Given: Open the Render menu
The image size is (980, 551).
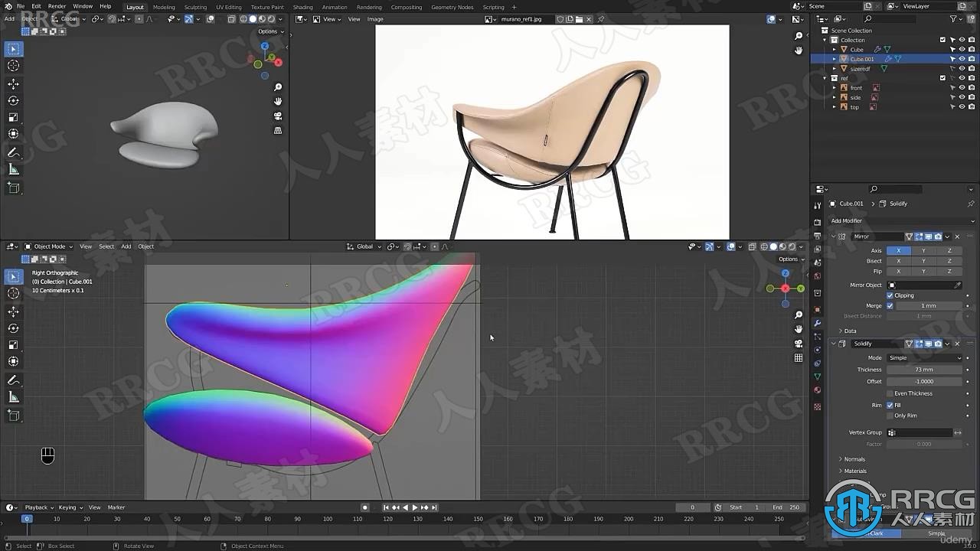Looking at the screenshot, I should (57, 6).
